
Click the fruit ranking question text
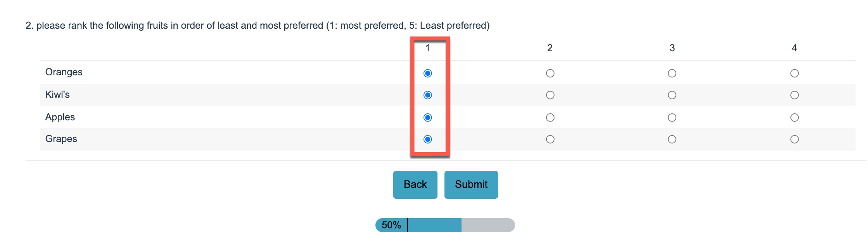pyautogui.click(x=258, y=26)
